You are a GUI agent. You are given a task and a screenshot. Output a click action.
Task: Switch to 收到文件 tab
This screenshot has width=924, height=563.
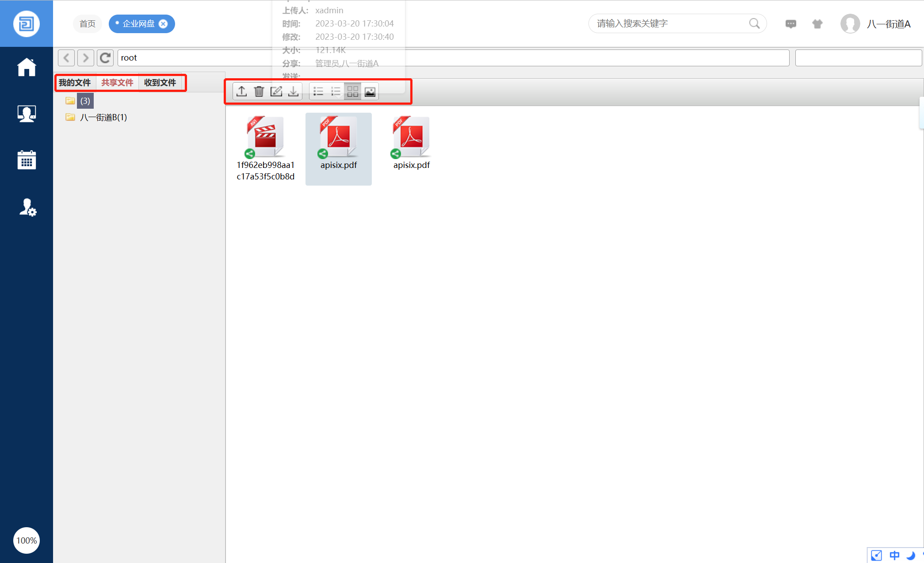click(160, 83)
